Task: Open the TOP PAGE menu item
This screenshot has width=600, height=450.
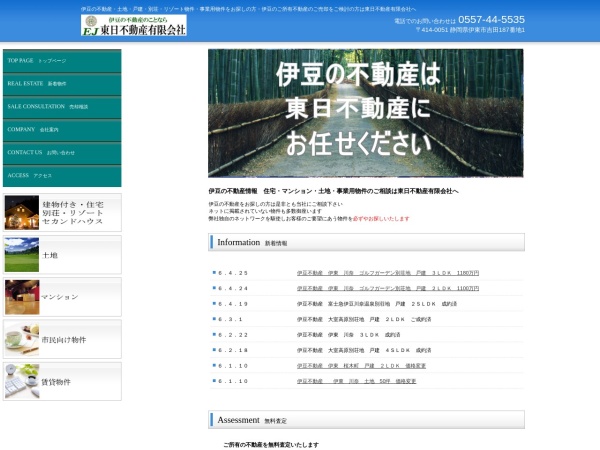Action: [62, 61]
